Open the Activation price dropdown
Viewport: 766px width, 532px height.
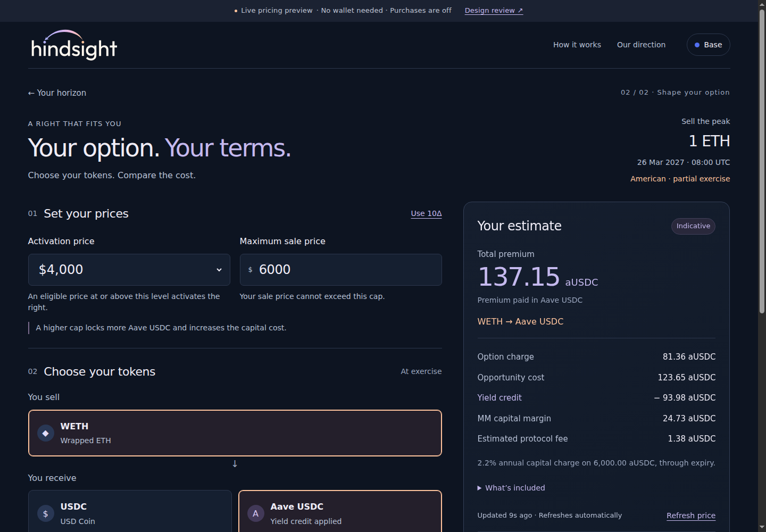pyautogui.click(x=129, y=270)
